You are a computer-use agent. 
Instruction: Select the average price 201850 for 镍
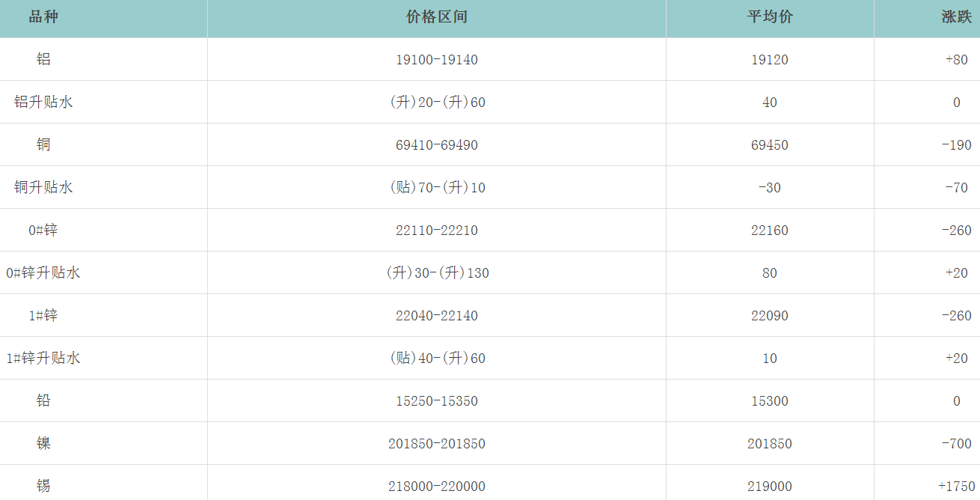click(x=770, y=444)
